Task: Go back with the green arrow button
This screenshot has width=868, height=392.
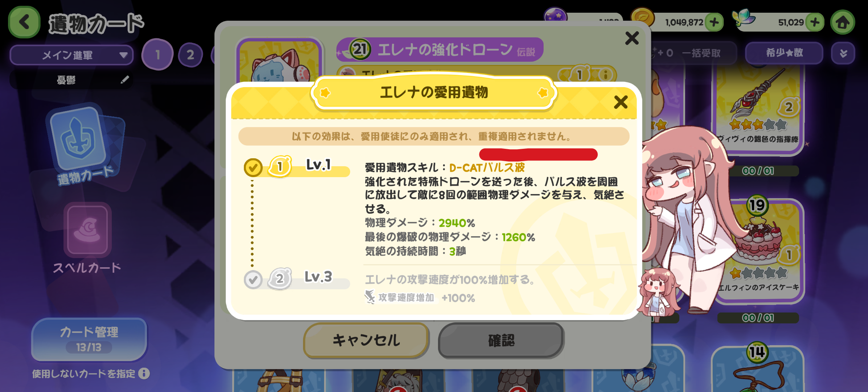Action: coord(24,22)
